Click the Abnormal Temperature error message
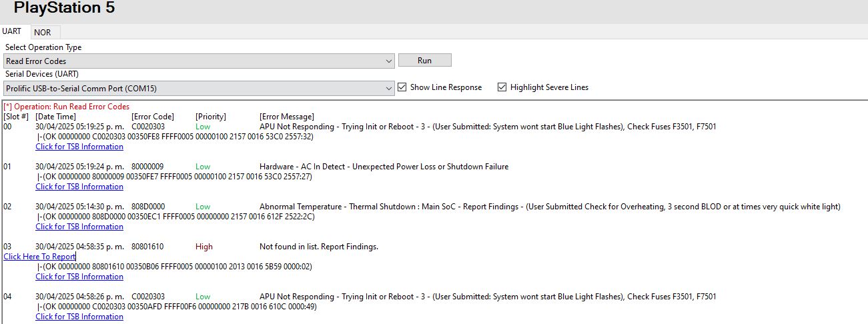 pos(550,207)
